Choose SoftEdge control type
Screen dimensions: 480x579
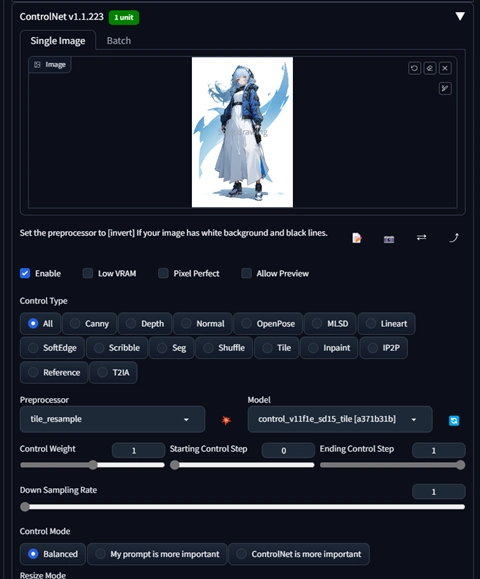52,348
